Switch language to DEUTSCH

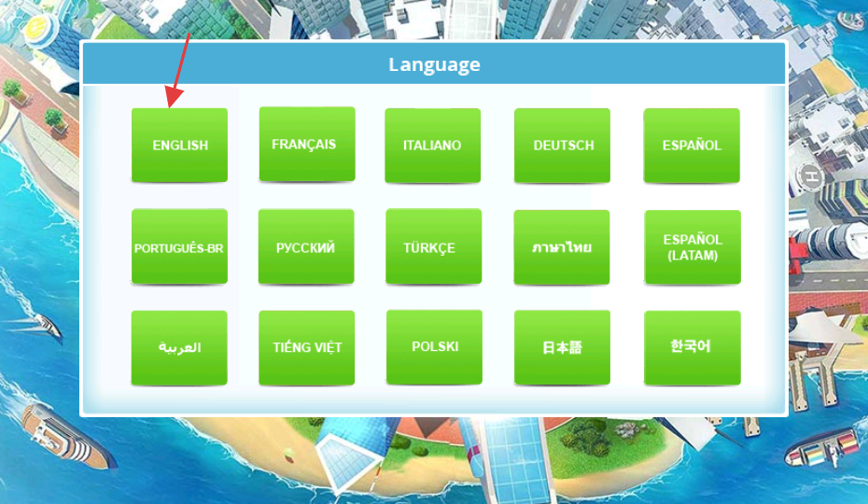[562, 145]
